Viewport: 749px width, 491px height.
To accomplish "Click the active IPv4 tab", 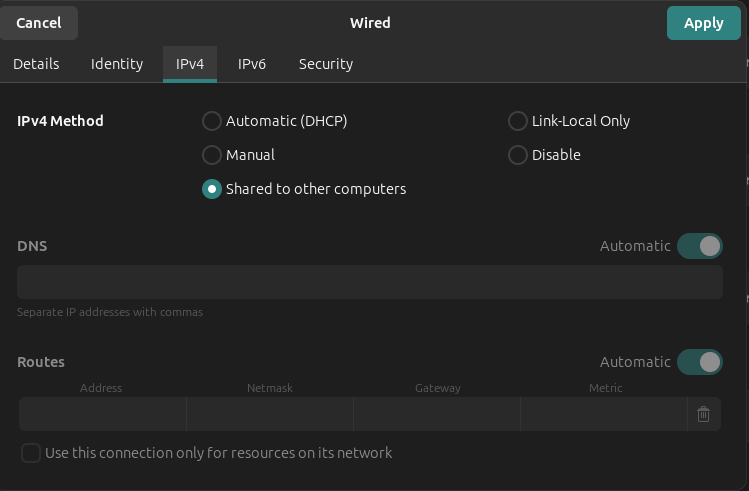I will coord(190,64).
